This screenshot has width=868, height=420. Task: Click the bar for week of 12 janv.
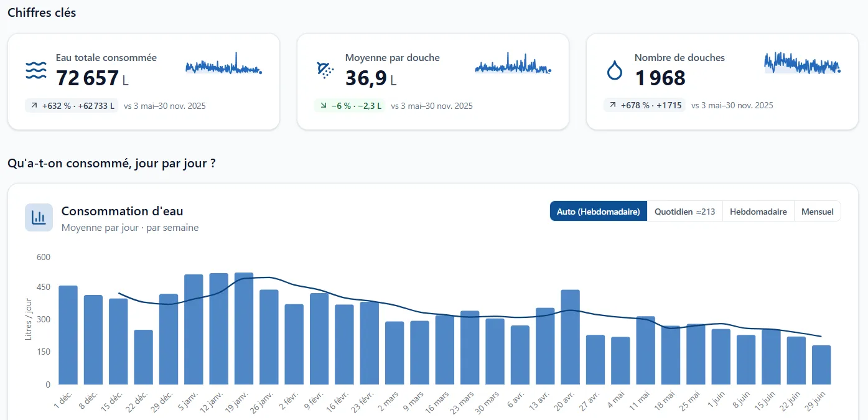[218, 329]
